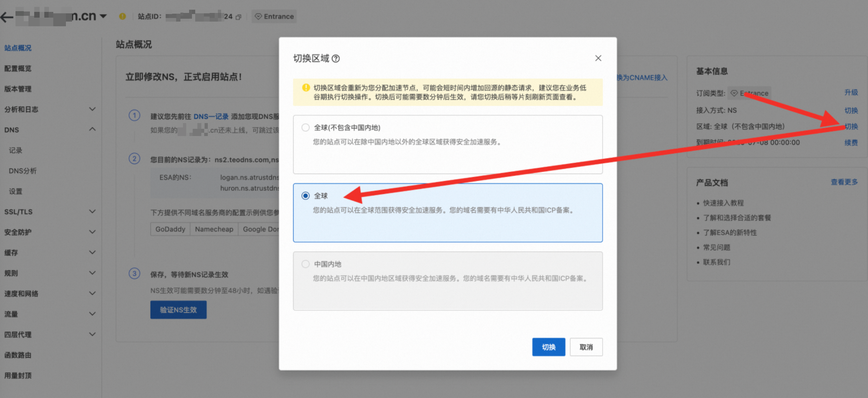Open 配置概览 in the sidebar
Image resolution: width=868 pixels, height=398 pixels.
tap(18, 68)
